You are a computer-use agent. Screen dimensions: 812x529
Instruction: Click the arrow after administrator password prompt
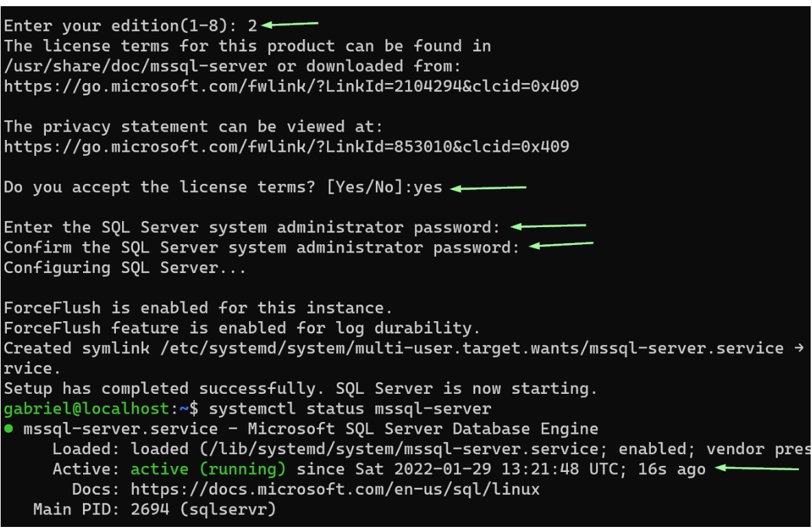point(548,226)
